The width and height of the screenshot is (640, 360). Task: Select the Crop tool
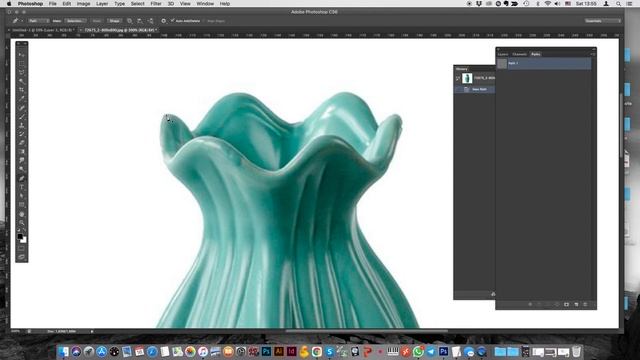click(22, 90)
